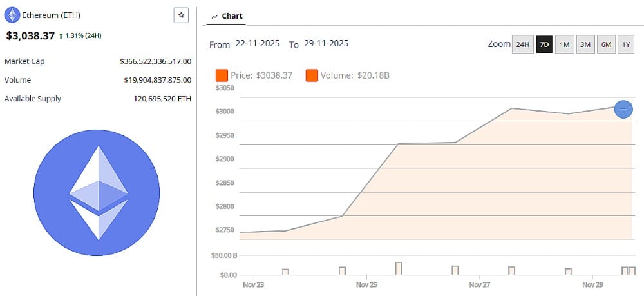Viewport: 644px width, 296px height.
Task: Click the $3050 y-axis label
Action: coord(224,88)
